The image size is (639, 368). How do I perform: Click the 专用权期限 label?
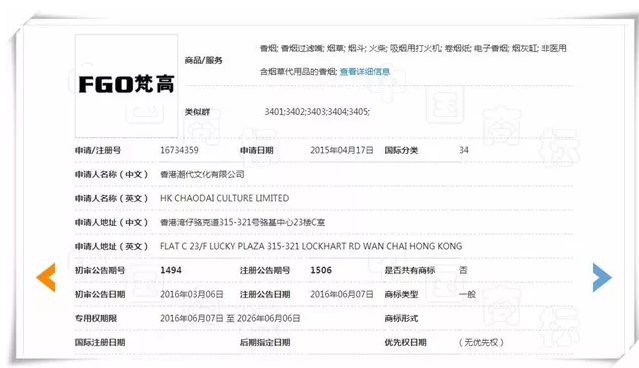pos(96,318)
